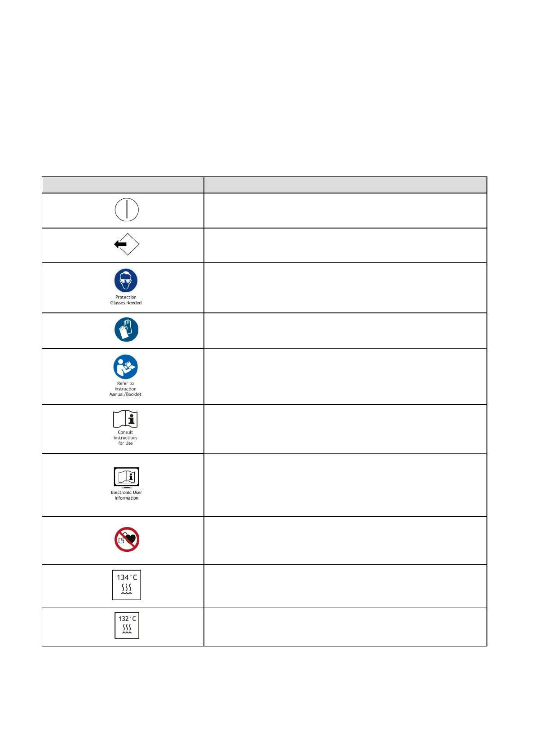Click the no pacemaker prohibition symbol
The image size is (535, 756).
(x=127, y=539)
